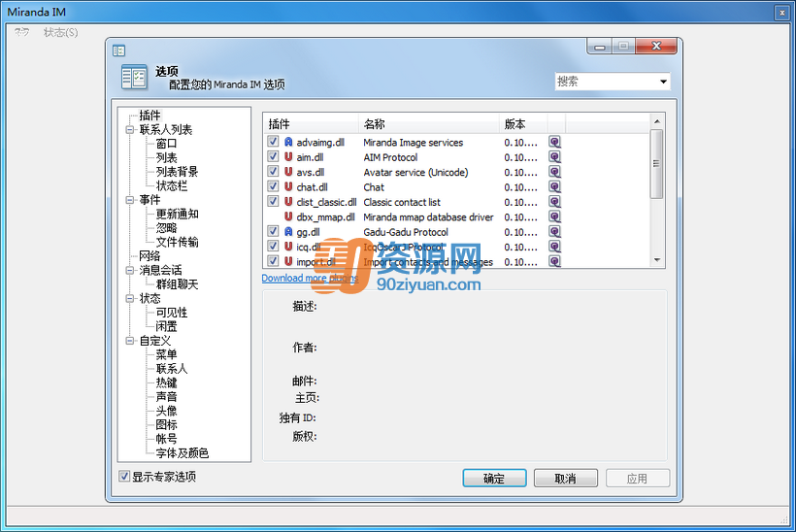Click the red Unicode icon of icq.dll
The image size is (796, 532).
288,247
